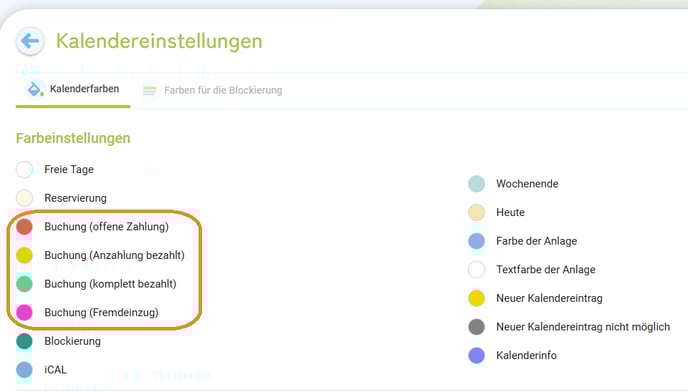Click the paint bucket icon of Kalenderfarben
Screen dimensions: 688x392
(x=35, y=89)
